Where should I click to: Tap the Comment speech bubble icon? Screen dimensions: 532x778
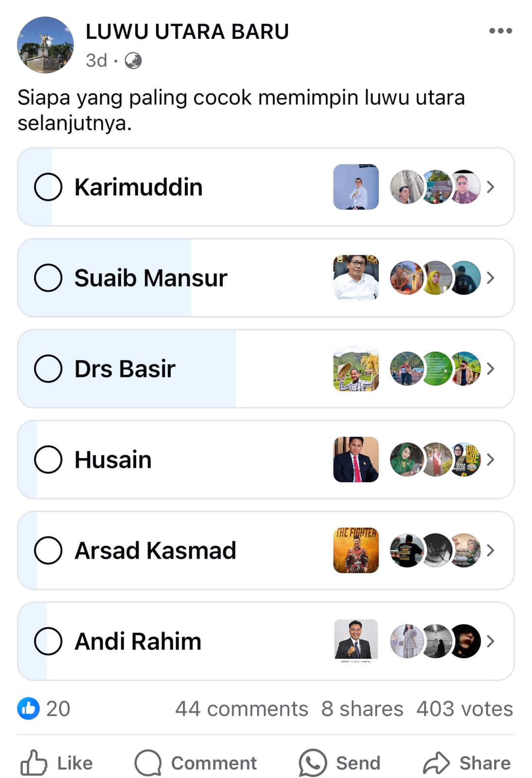click(148, 762)
